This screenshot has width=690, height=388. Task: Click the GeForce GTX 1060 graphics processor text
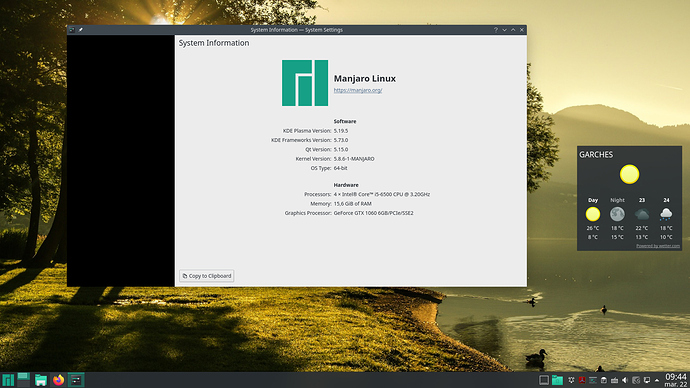click(373, 213)
